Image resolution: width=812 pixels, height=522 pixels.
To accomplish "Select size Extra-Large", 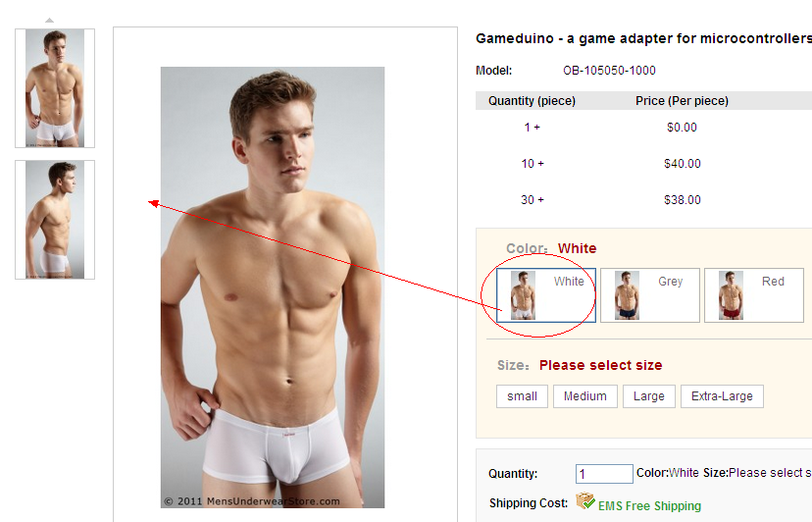I will (x=722, y=396).
